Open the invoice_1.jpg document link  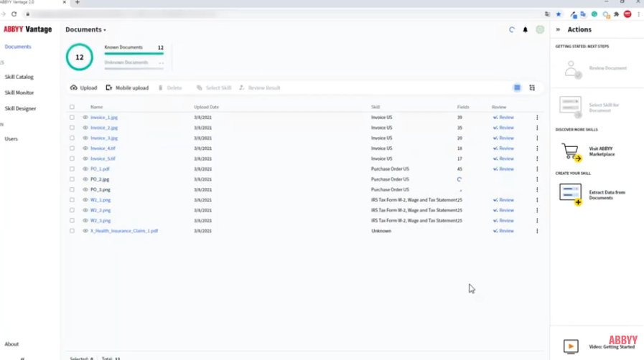tap(104, 118)
